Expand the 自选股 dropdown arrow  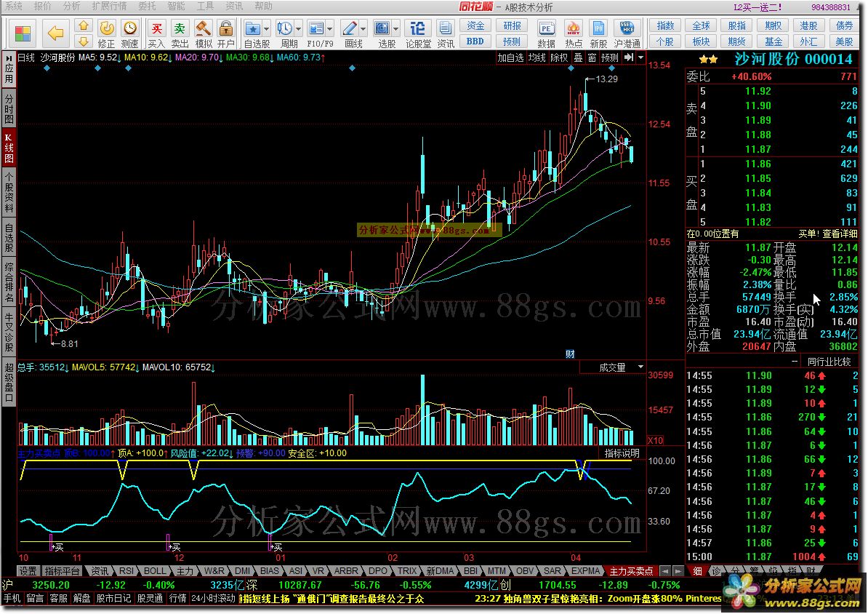267,28
